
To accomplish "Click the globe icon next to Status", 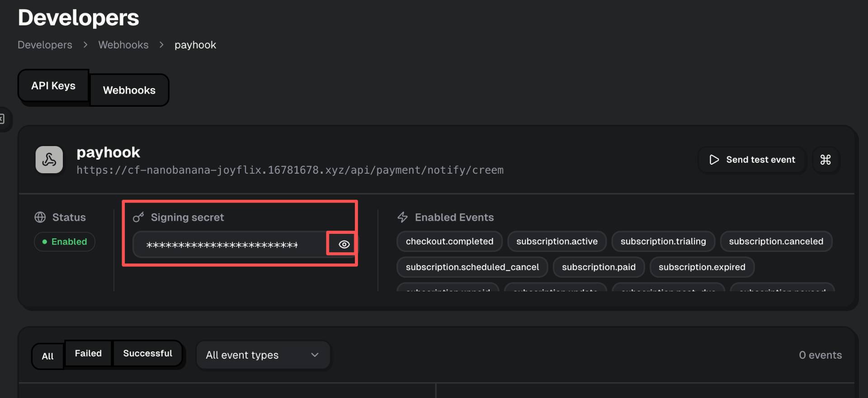I will (x=40, y=218).
